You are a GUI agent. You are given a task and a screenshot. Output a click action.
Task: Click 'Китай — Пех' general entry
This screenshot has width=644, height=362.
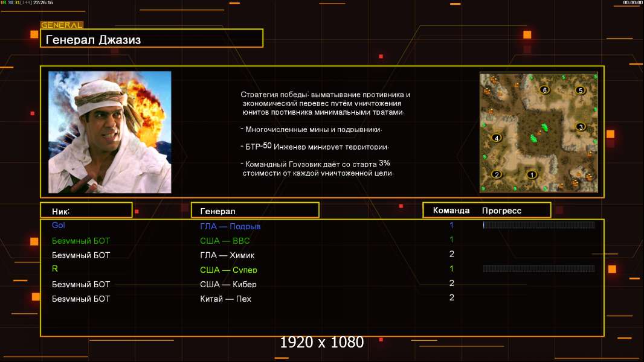pyautogui.click(x=225, y=299)
